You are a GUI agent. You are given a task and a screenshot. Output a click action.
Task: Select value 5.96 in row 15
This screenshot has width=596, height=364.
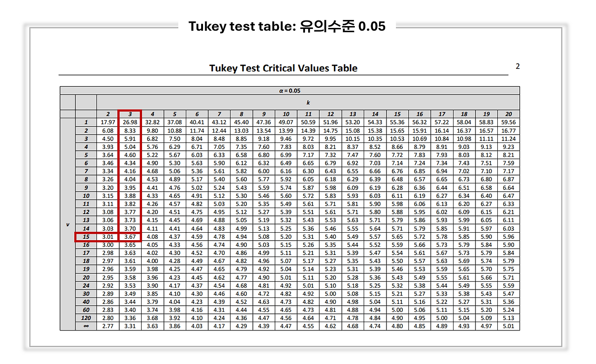[508, 237]
